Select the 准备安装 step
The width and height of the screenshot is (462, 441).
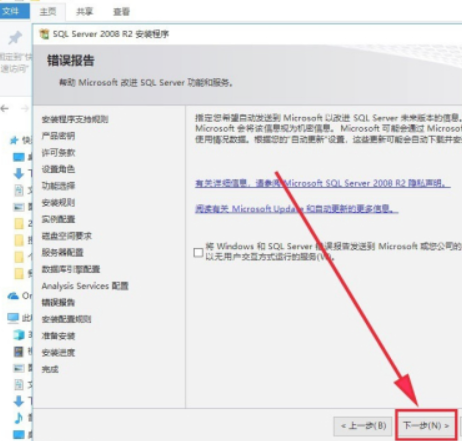58,336
